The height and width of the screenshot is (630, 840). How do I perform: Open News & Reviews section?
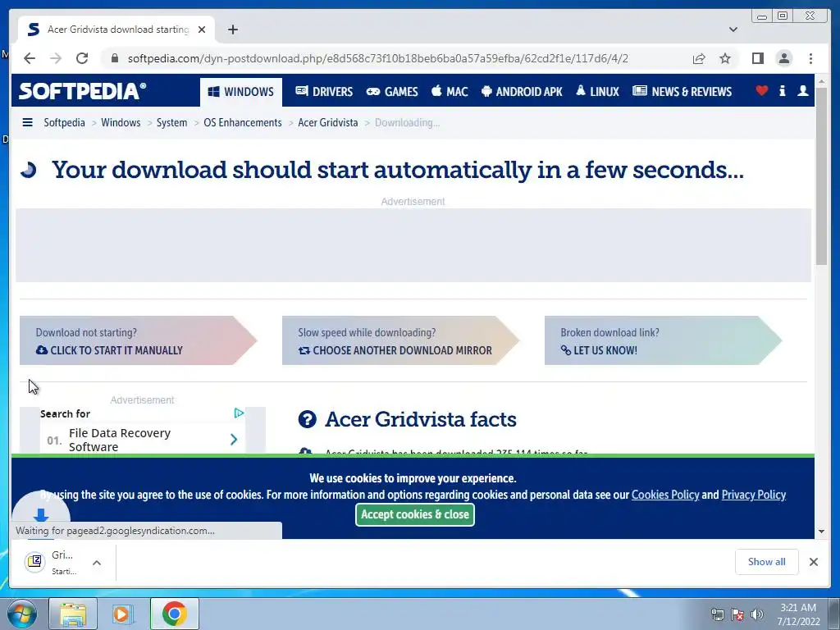point(682,92)
